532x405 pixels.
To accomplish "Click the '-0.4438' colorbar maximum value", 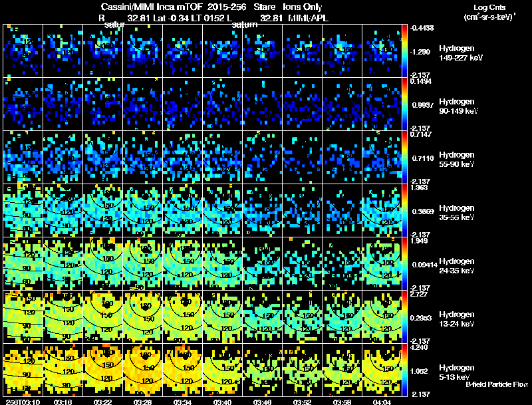I will [422, 28].
